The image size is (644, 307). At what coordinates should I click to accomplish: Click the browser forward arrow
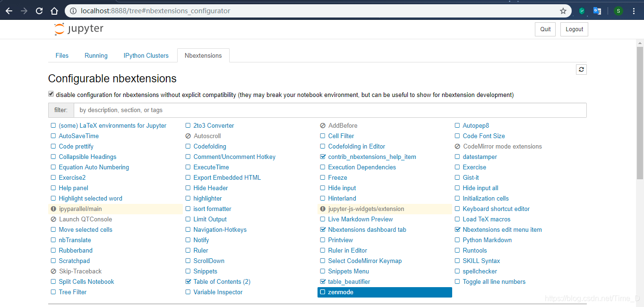click(x=24, y=10)
